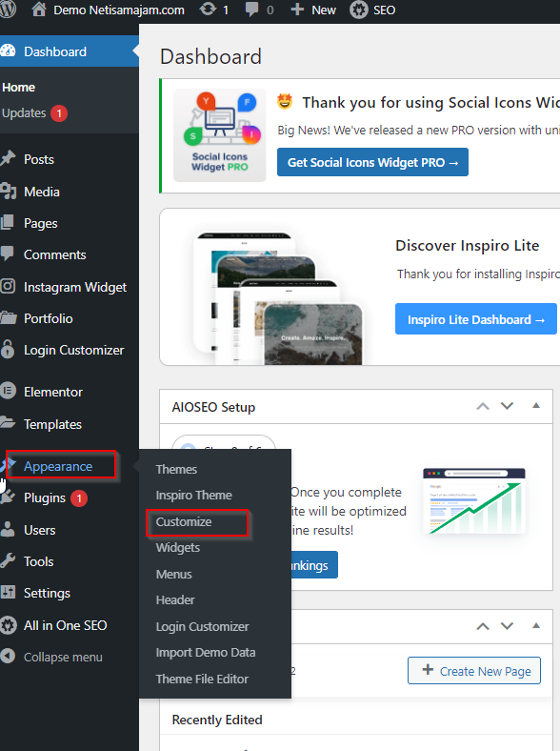Click the Create New Page button

pyautogui.click(x=474, y=671)
